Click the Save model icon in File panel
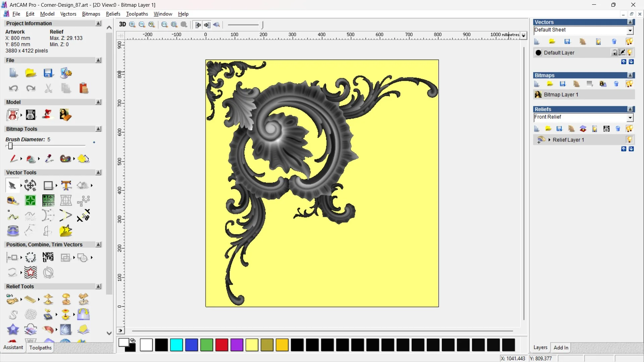This screenshot has width=644, height=362. coord(49,73)
